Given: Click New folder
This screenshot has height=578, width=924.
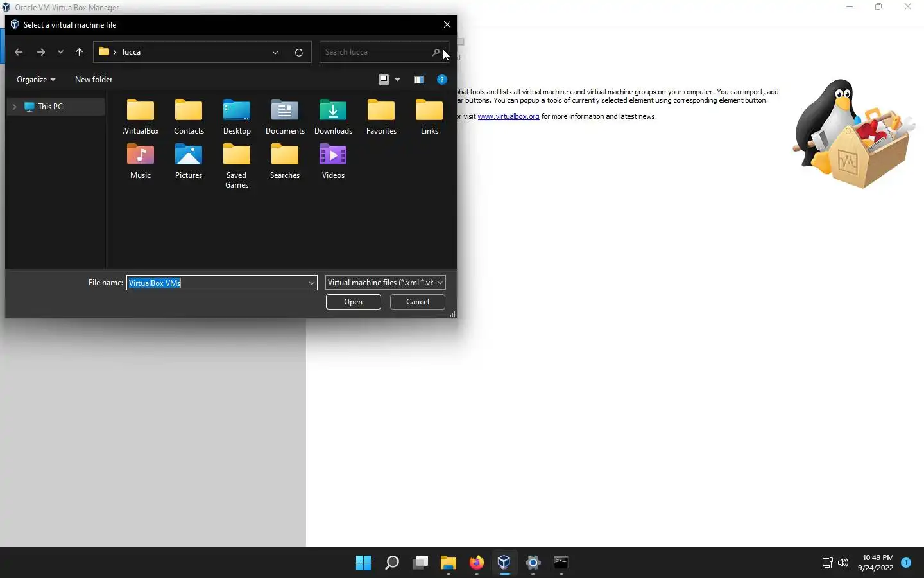Looking at the screenshot, I should (94, 80).
